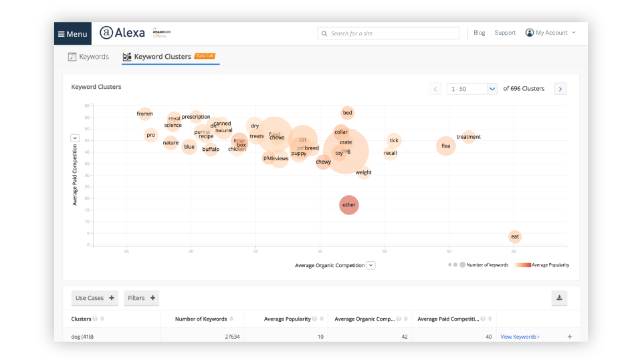Click the download export icon
The height and width of the screenshot is (364, 642).
[x=559, y=298]
